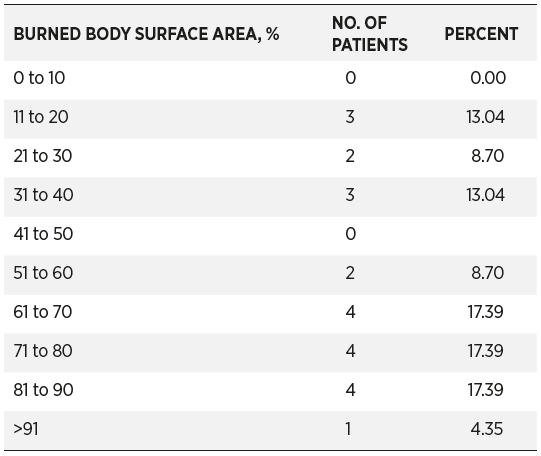This screenshot has width=541, height=456.
Task: Select the '61 to 70' row label
Action: (42, 311)
